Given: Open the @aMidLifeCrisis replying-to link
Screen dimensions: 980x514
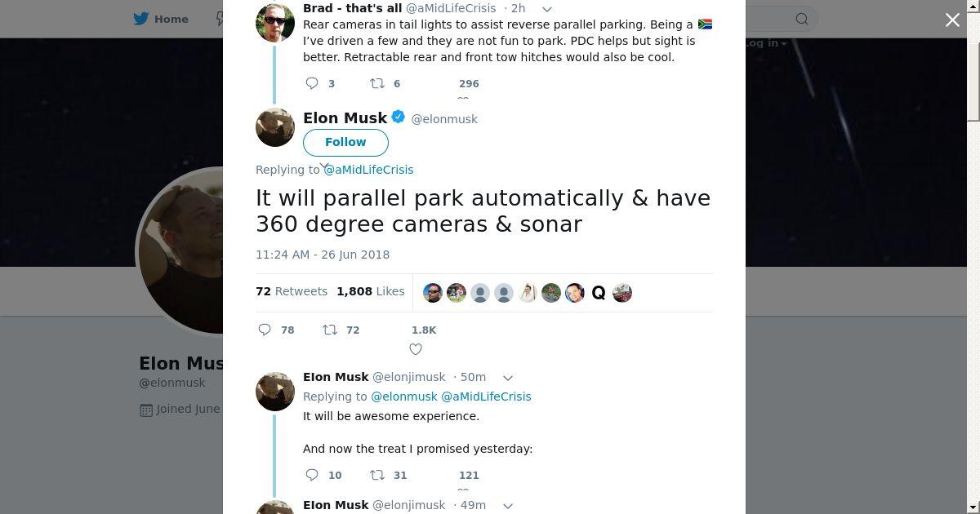Looking at the screenshot, I should [x=369, y=170].
